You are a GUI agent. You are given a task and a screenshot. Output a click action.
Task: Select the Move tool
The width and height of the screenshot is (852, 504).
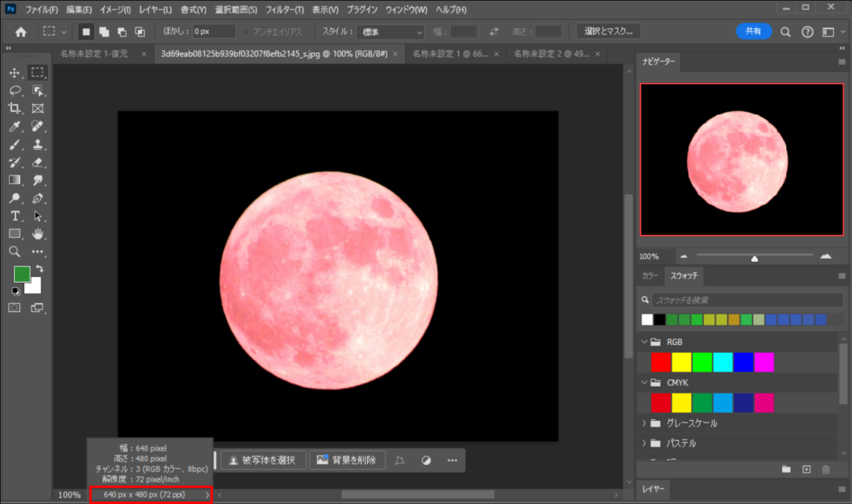point(15,73)
